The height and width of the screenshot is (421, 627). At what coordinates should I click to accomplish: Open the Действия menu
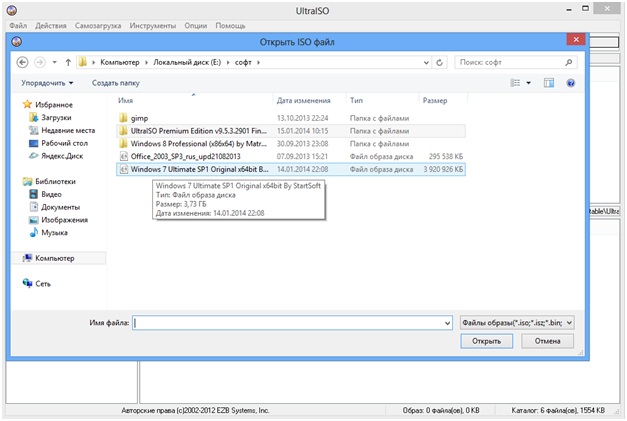51,26
